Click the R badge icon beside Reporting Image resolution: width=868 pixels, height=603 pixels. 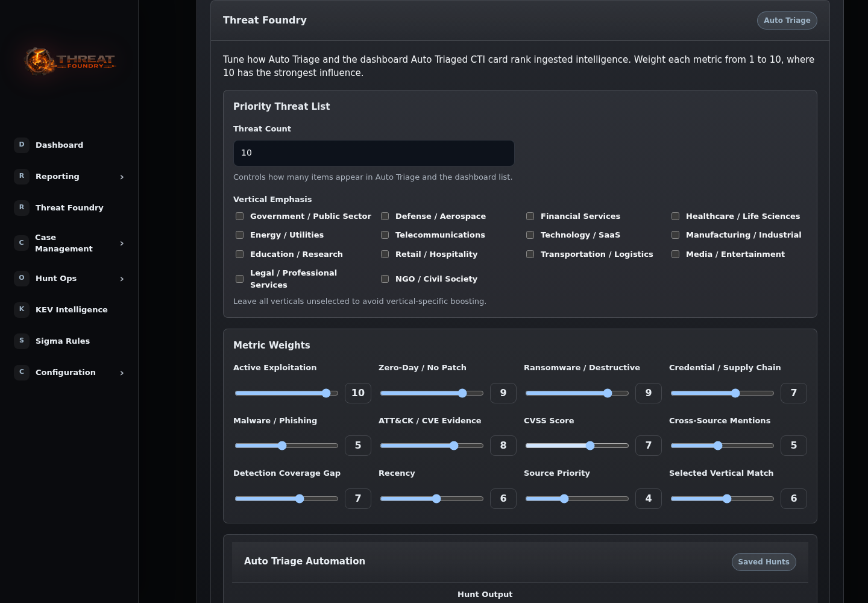[x=22, y=176]
